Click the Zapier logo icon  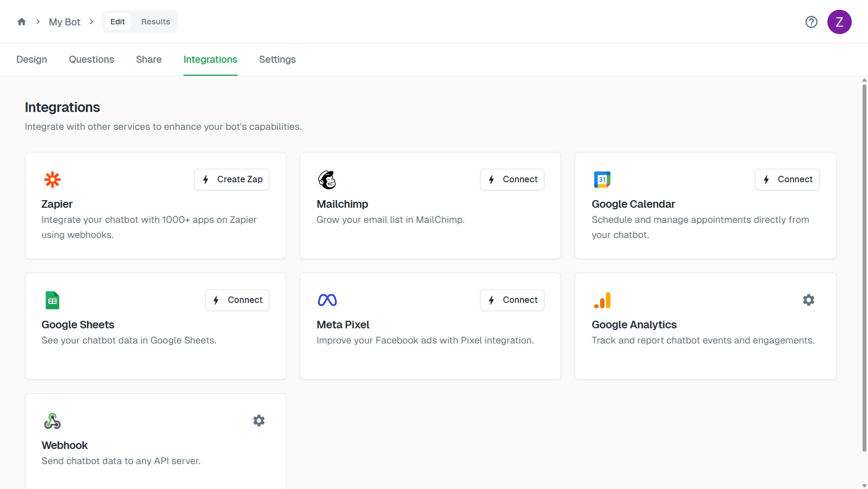52,180
